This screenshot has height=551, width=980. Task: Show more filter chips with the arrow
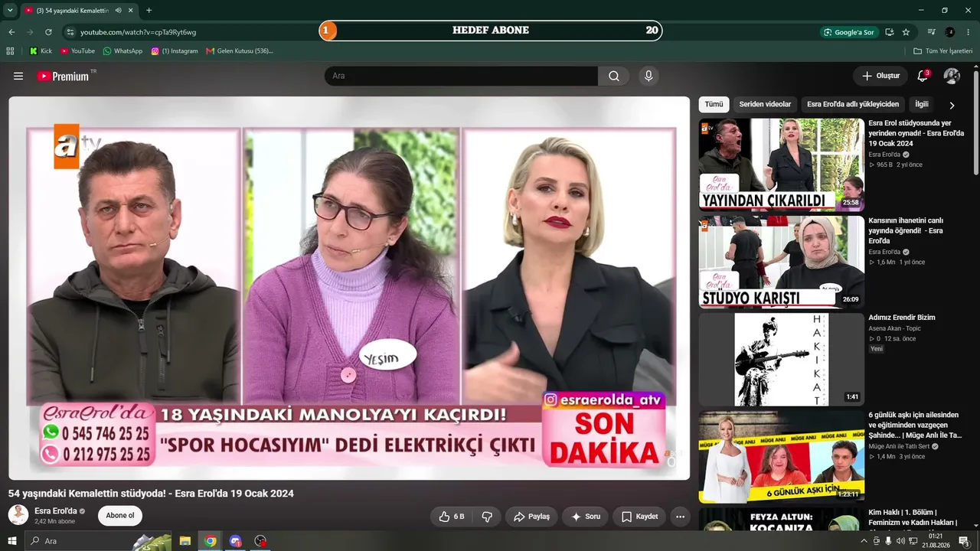952,105
